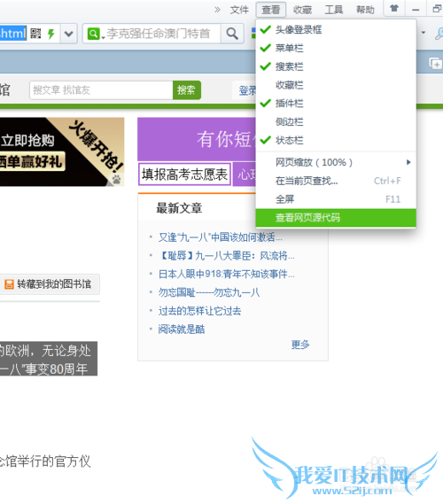Viewport: 443px width, 504px height.
Task: Click the purple 有你短 banner
Action: 197,139
